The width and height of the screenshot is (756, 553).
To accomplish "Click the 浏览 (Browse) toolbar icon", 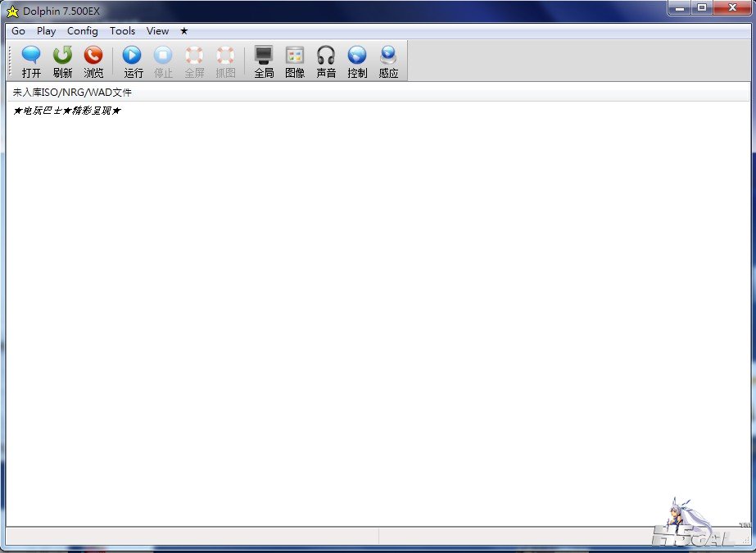I will 93,61.
